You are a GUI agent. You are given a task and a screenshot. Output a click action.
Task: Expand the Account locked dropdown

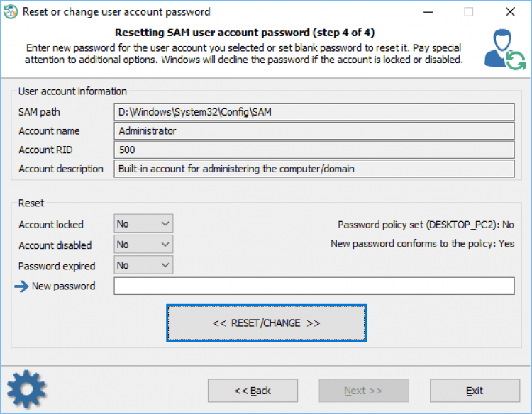143,224
